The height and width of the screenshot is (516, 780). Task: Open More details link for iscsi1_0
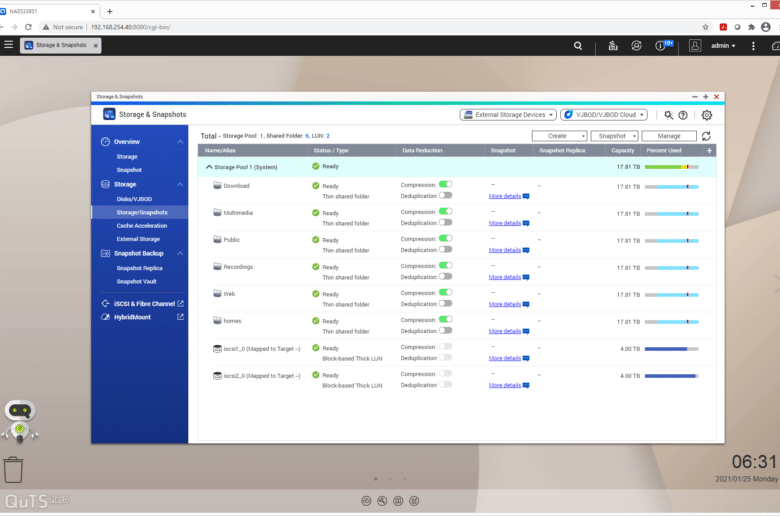point(504,358)
